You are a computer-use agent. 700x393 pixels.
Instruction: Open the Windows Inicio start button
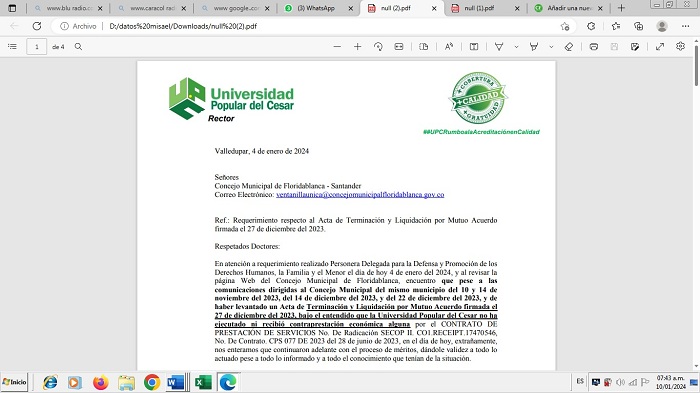(x=14, y=382)
